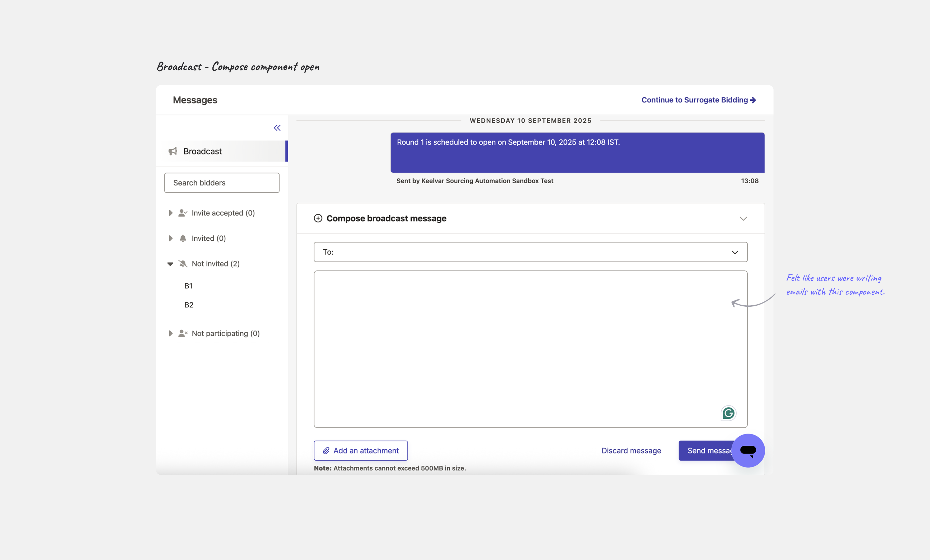Expand the Invite accepted (0) group
The height and width of the screenshot is (560, 930).
pyautogui.click(x=171, y=213)
